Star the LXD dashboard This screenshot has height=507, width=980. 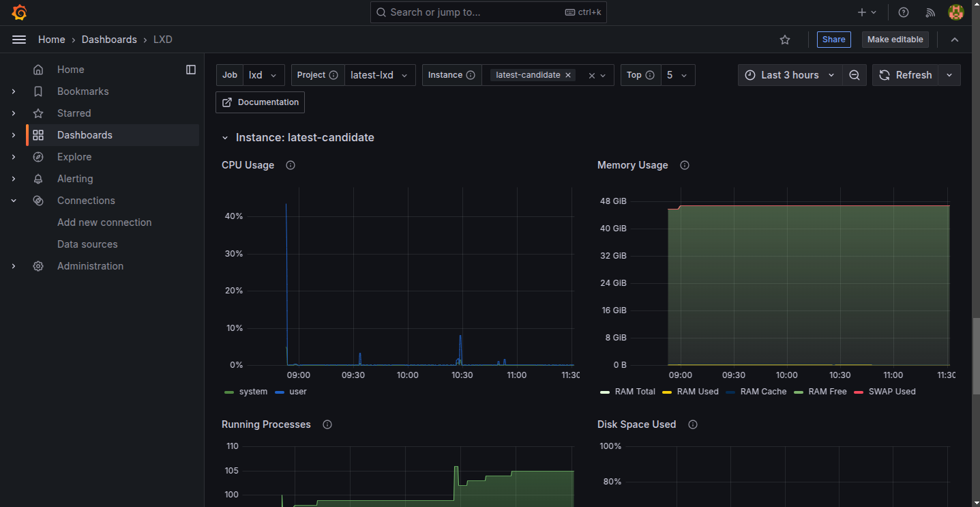[x=784, y=40]
